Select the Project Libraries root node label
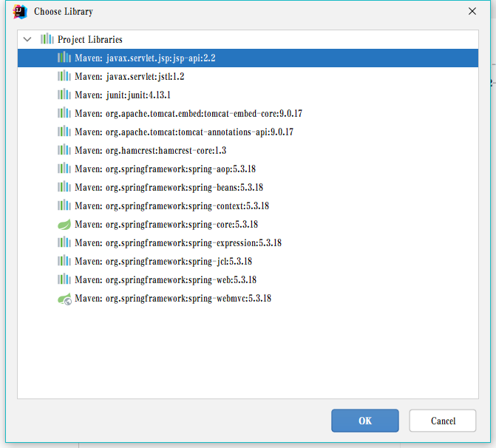Image resolution: width=496 pixels, height=448 pixels. [89, 39]
